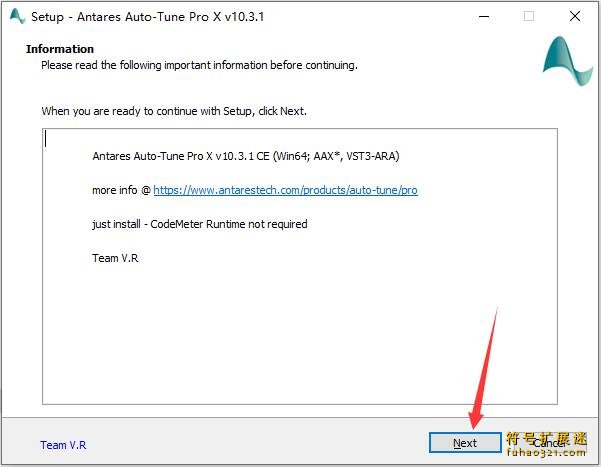The image size is (601, 467).
Task: Click 'Please read the following important information' text
Action: pyautogui.click(x=199, y=65)
